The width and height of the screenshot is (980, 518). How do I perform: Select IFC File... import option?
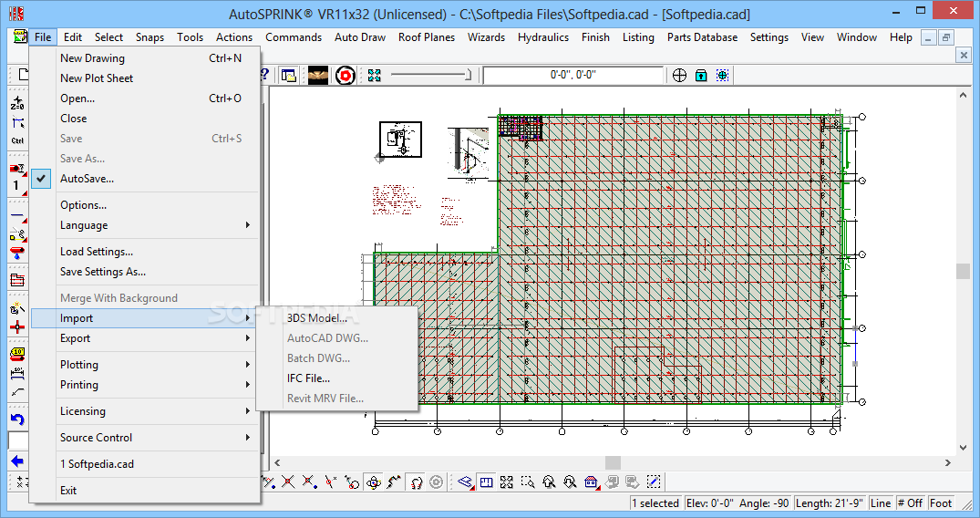tap(337, 378)
